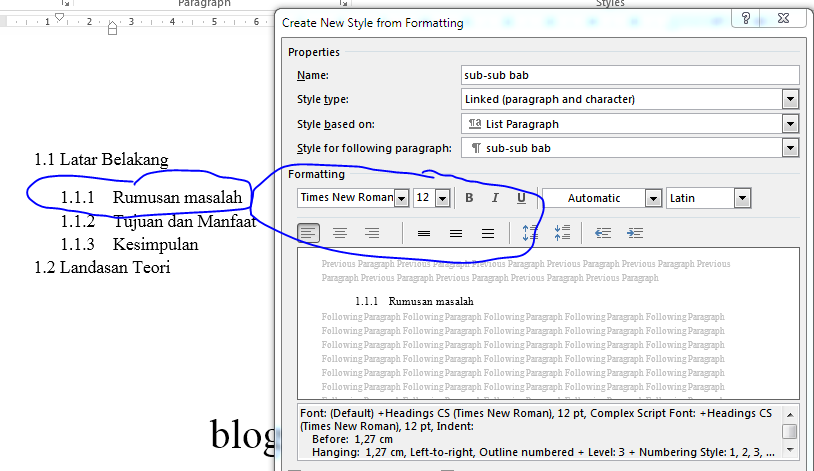
Task: Click document line 1.1 Latar Belakang
Action: 101,159
